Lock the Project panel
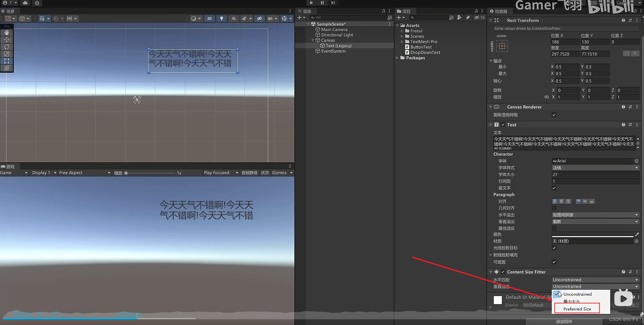This screenshot has height=325, width=644. click(476, 11)
